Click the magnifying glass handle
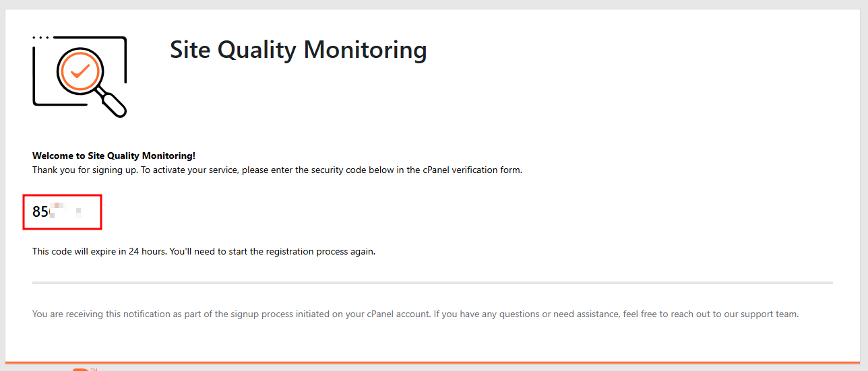Screen dimensions: 868x371 114,104
